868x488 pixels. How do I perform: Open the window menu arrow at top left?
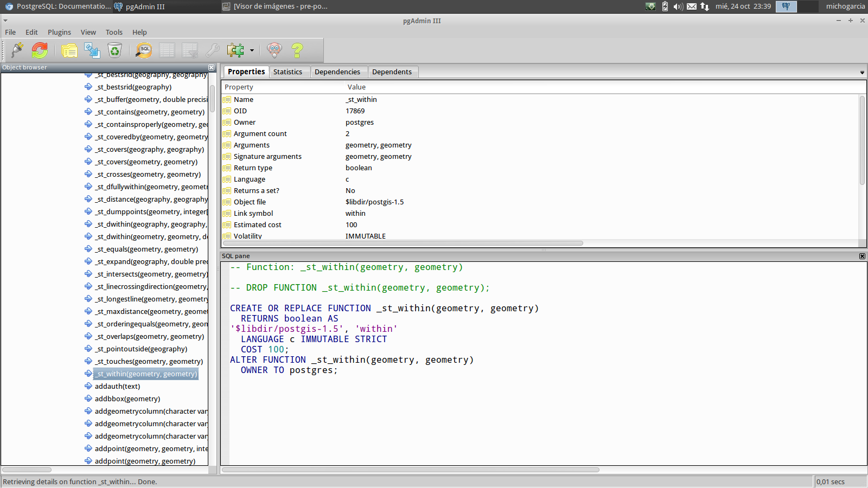pyautogui.click(x=5, y=21)
